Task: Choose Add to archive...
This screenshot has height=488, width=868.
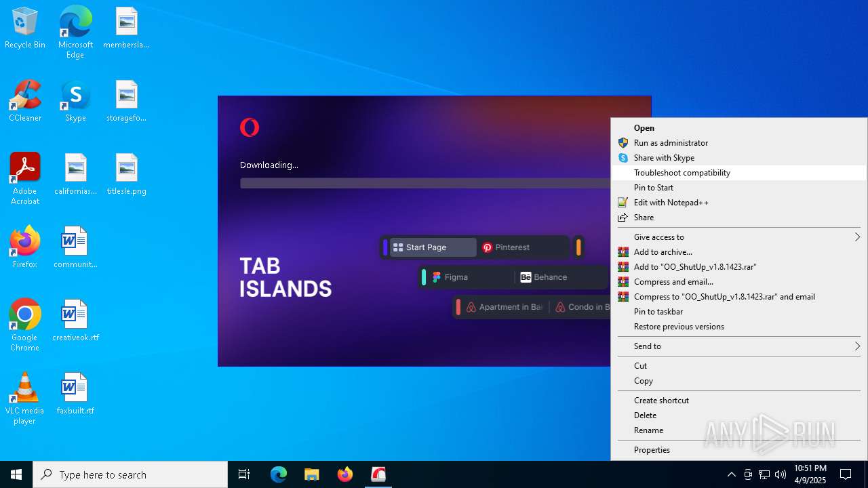Action: click(x=739, y=252)
